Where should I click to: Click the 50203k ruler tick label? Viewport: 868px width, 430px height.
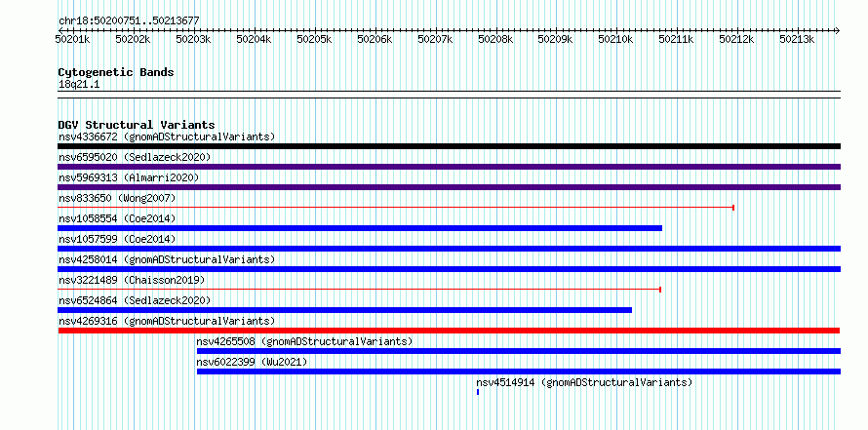pos(194,39)
